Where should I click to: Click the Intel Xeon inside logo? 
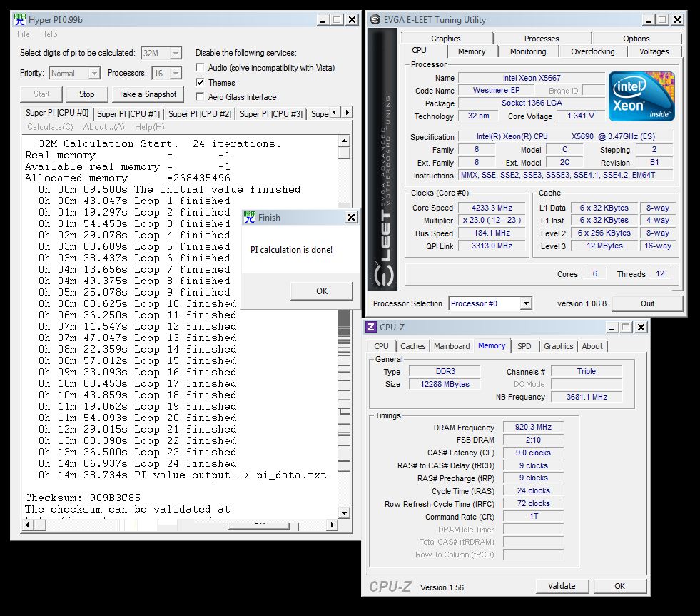pos(641,96)
